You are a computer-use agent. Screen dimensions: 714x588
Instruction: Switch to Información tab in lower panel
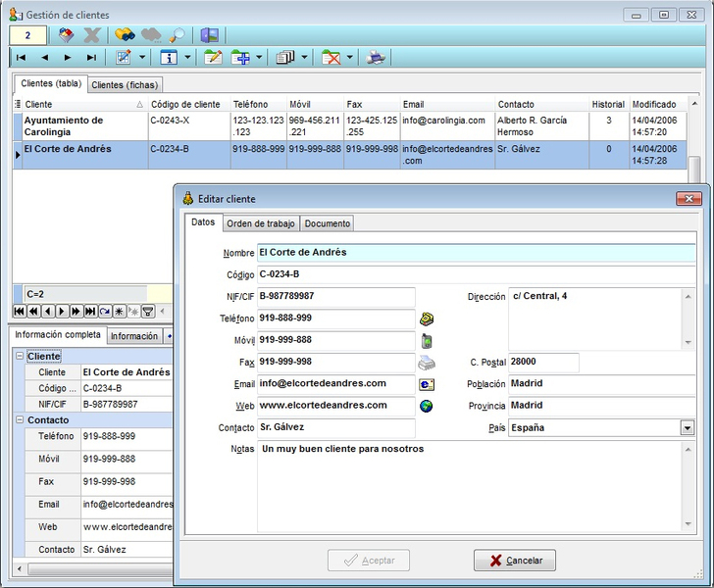click(134, 336)
